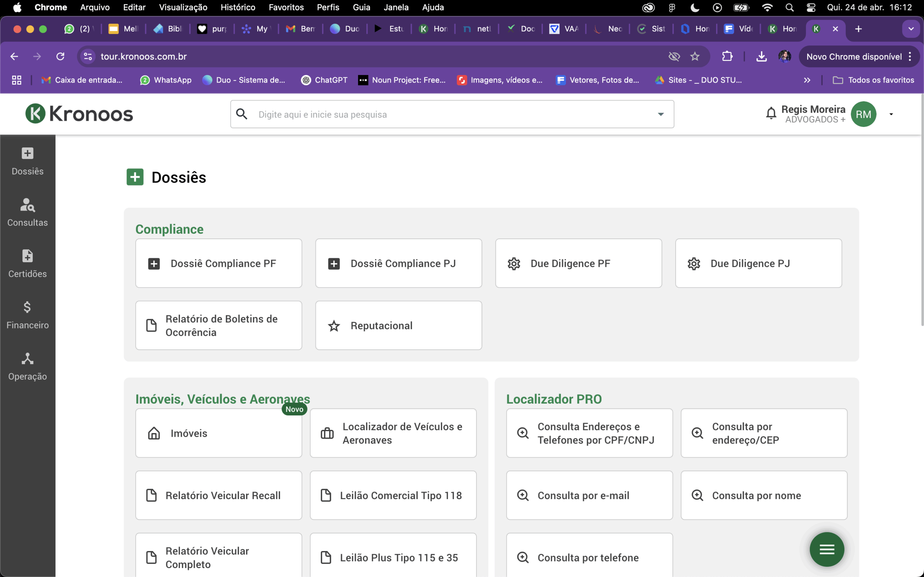924x577 pixels.
Task: Expand the search bar dropdown arrow
Action: pos(661,114)
